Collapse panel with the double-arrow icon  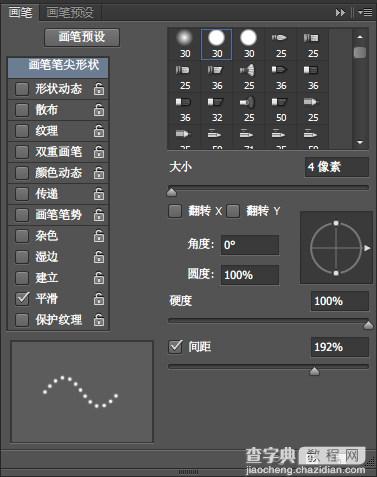tap(340, 13)
